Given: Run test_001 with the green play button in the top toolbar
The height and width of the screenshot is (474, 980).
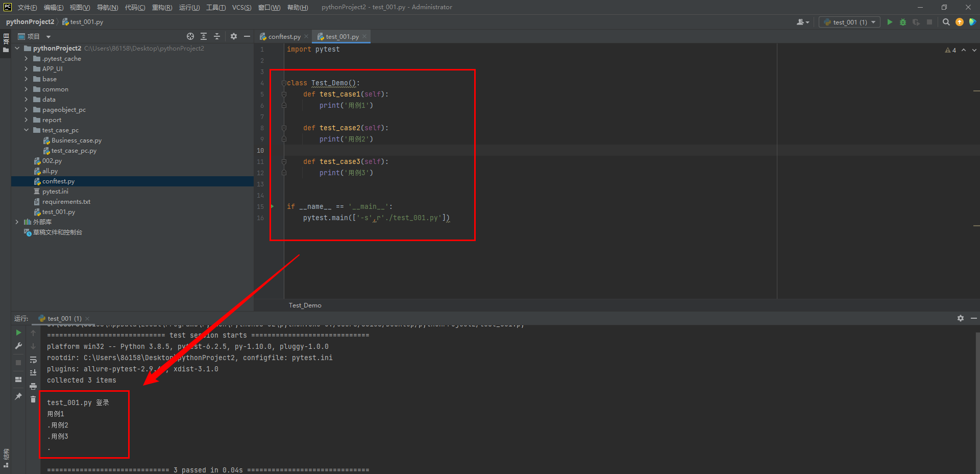Looking at the screenshot, I should pos(890,22).
